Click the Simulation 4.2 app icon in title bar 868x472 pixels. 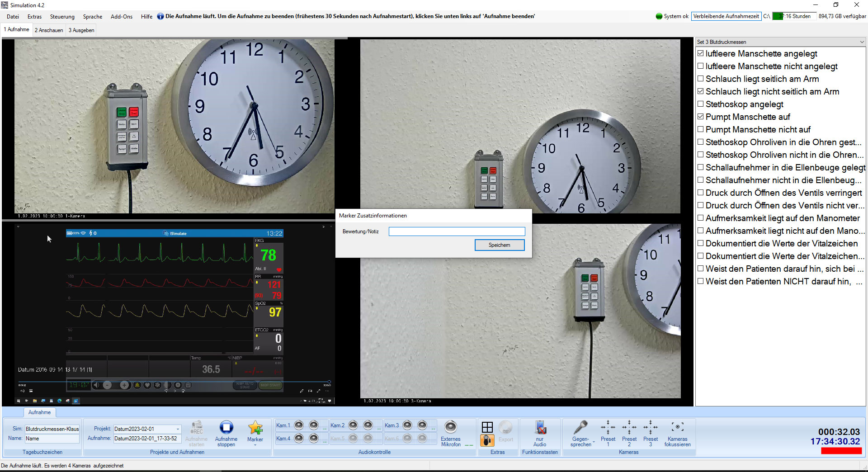pos(5,5)
